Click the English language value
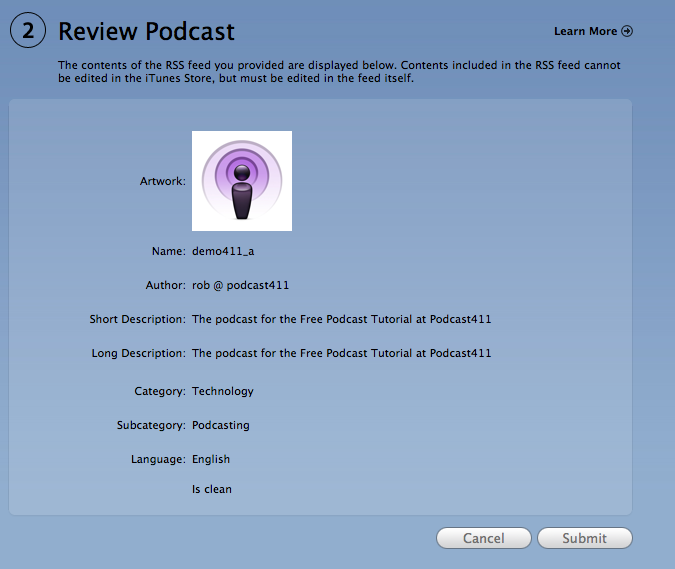 coord(211,459)
